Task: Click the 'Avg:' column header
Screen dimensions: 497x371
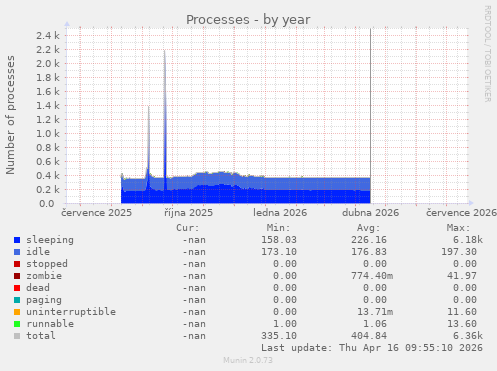Action: click(368, 228)
